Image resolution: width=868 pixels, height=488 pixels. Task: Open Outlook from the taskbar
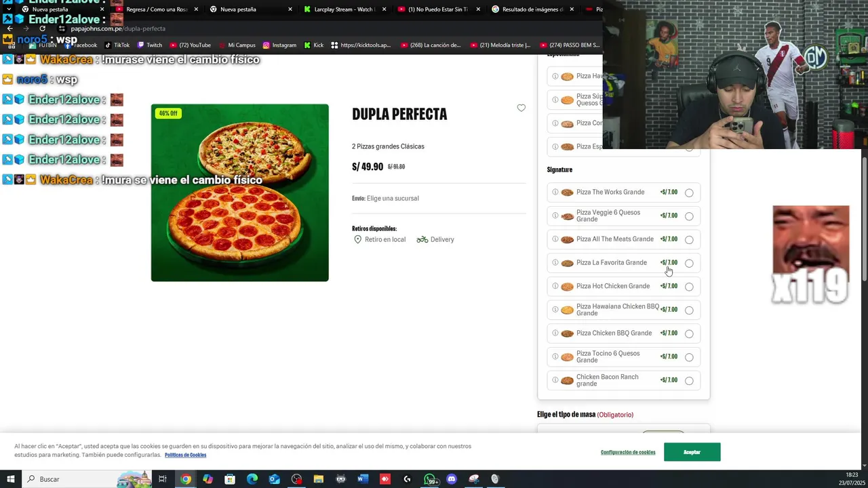tap(274, 479)
